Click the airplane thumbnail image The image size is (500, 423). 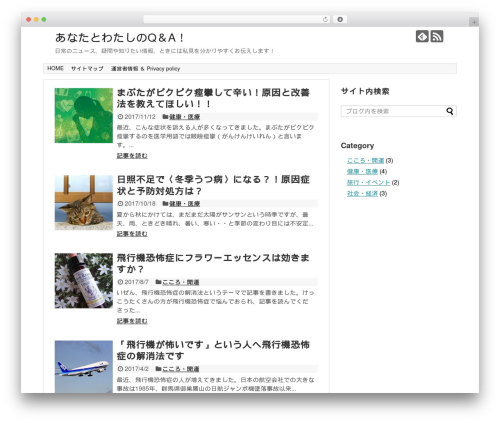click(x=84, y=367)
